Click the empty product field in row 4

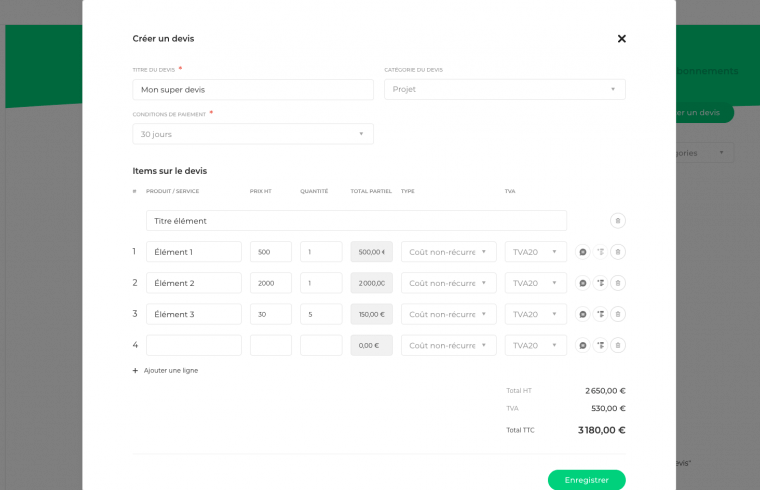click(194, 346)
